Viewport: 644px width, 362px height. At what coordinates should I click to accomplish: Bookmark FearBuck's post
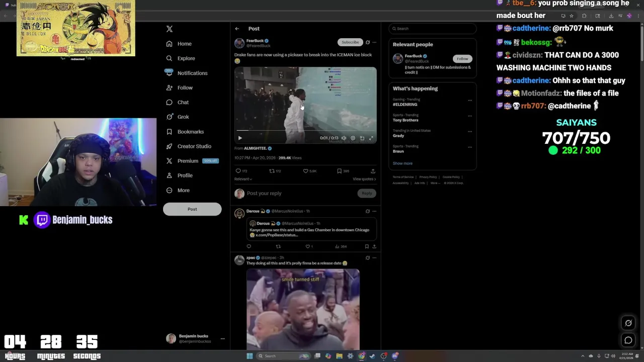[x=339, y=171]
